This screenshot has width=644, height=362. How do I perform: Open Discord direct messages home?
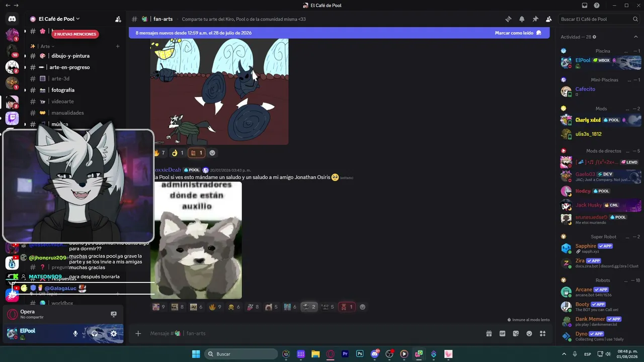click(x=12, y=19)
